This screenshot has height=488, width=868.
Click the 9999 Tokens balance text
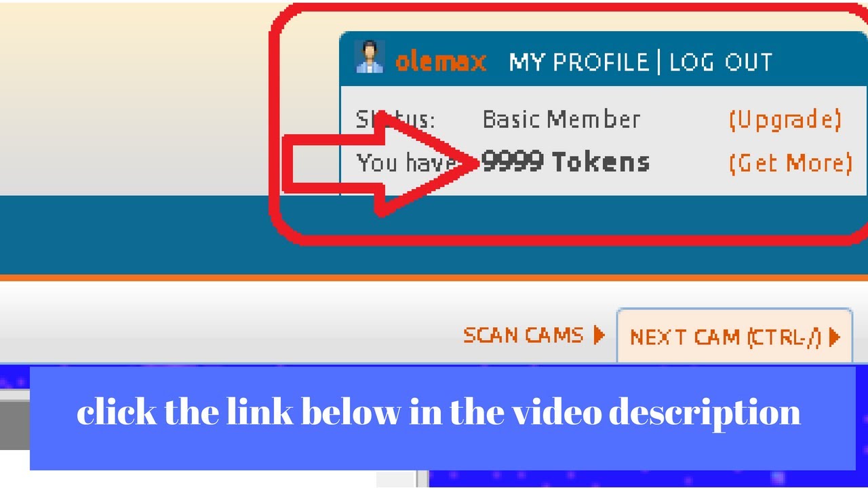[566, 163]
